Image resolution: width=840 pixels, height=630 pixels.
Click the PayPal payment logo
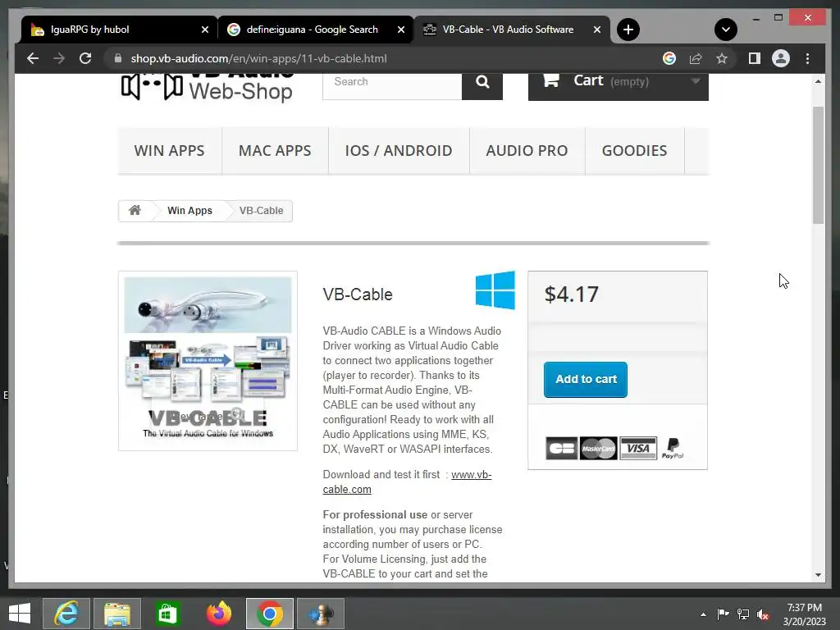(x=673, y=449)
